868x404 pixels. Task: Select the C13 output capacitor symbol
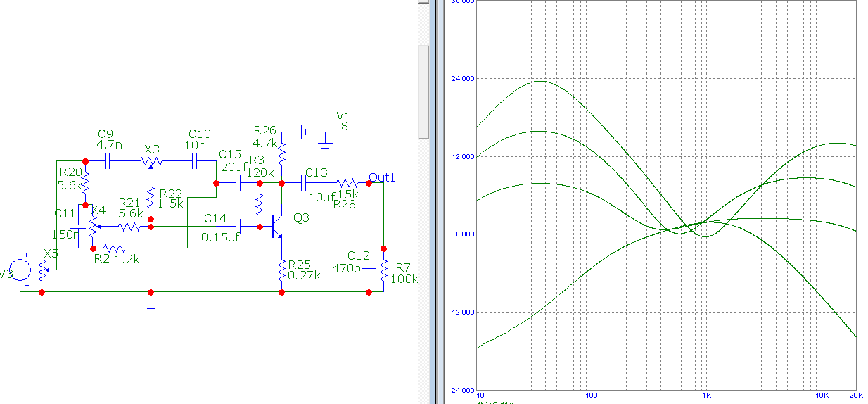[305, 183]
